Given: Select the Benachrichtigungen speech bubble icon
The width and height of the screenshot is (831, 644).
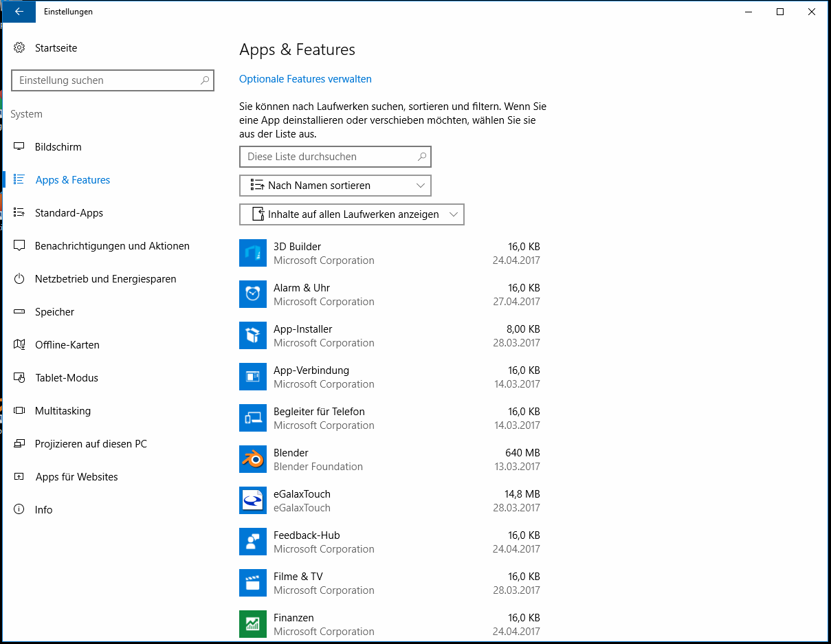Looking at the screenshot, I should pyautogui.click(x=20, y=245).
